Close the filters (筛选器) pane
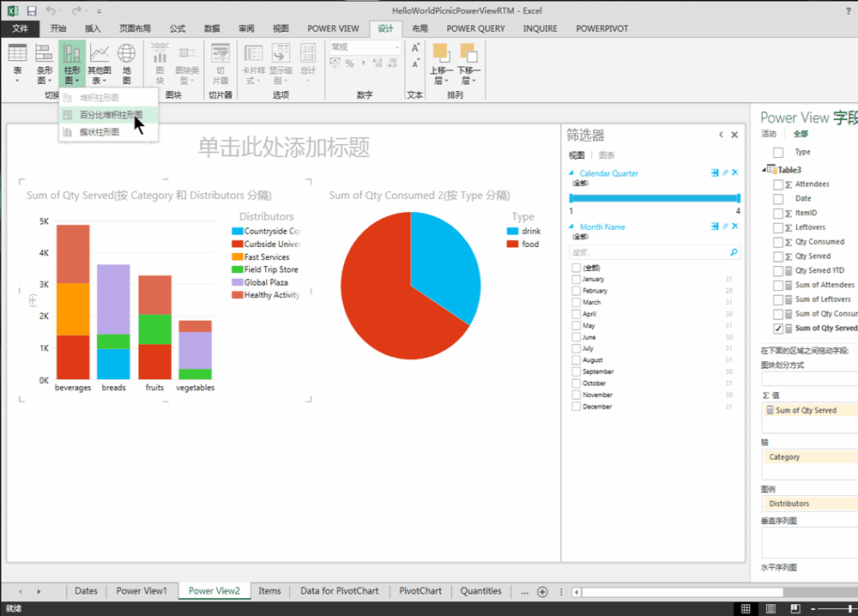This screenshot has height=616, width=858. 735,135
